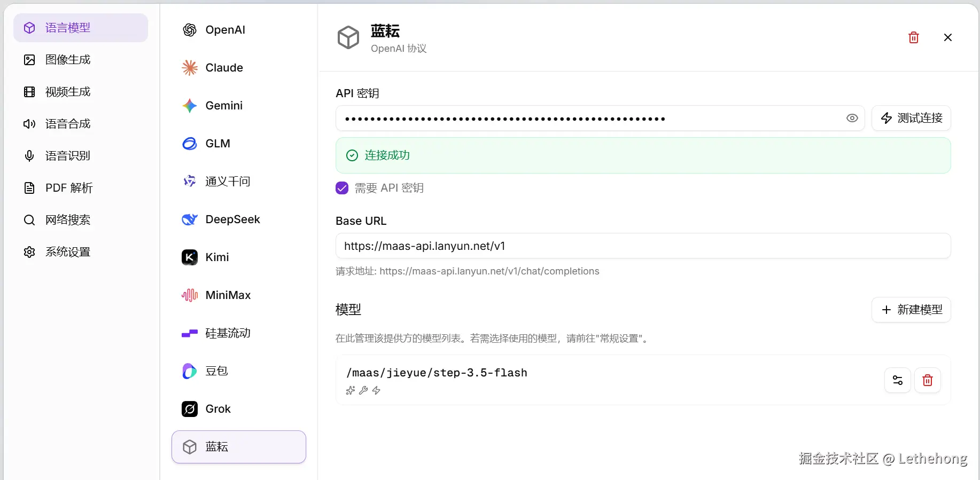Select the Grok provider logo

[x=190, y=409]
